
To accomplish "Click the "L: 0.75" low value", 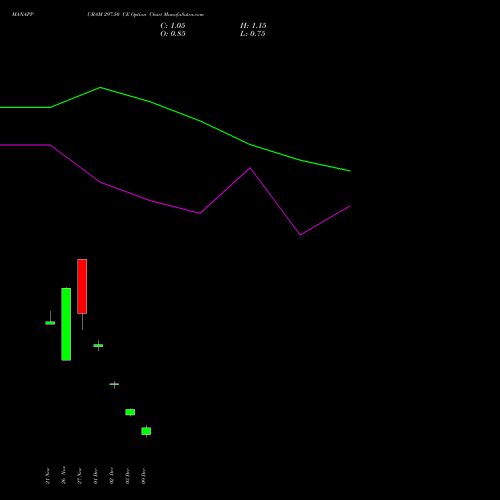I will click(253, 34).
